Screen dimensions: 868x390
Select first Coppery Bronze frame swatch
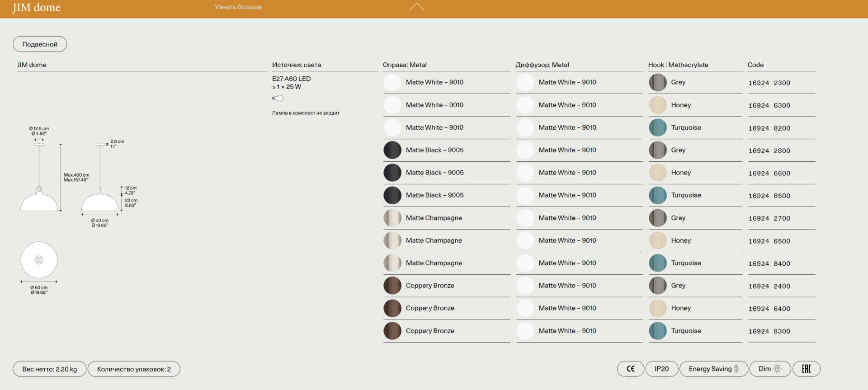pyautogui.click(x=392, y=286)
